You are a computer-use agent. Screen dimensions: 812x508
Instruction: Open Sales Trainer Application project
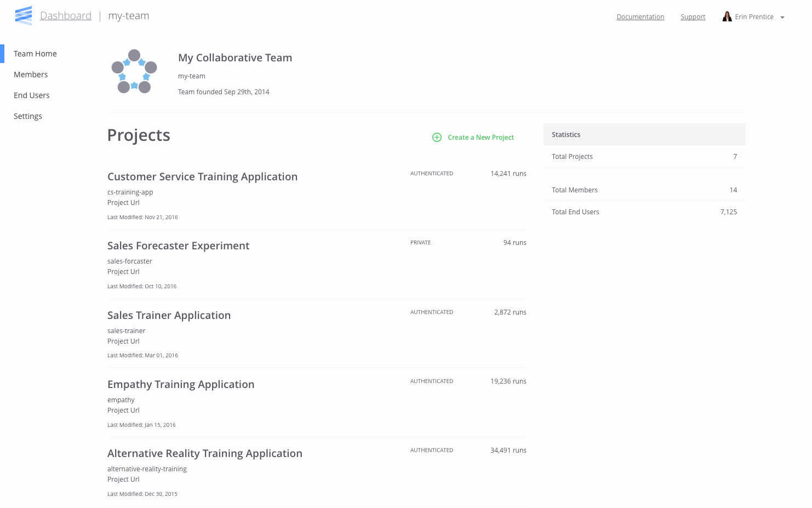tap(169, 315)
